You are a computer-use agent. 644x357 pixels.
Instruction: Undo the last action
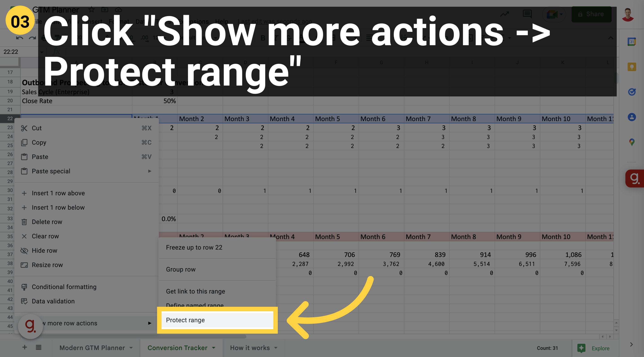[20, 38]
